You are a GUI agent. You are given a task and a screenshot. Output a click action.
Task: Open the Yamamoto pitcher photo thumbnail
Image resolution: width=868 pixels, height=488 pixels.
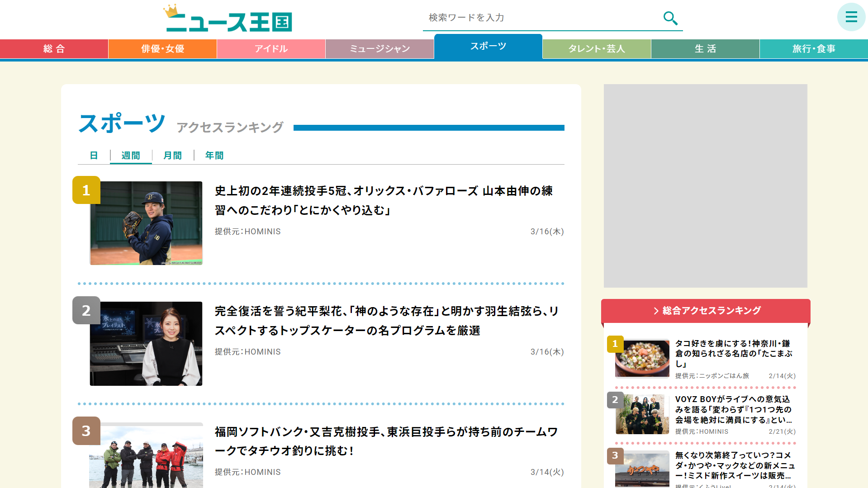click(x=146, y=223)
